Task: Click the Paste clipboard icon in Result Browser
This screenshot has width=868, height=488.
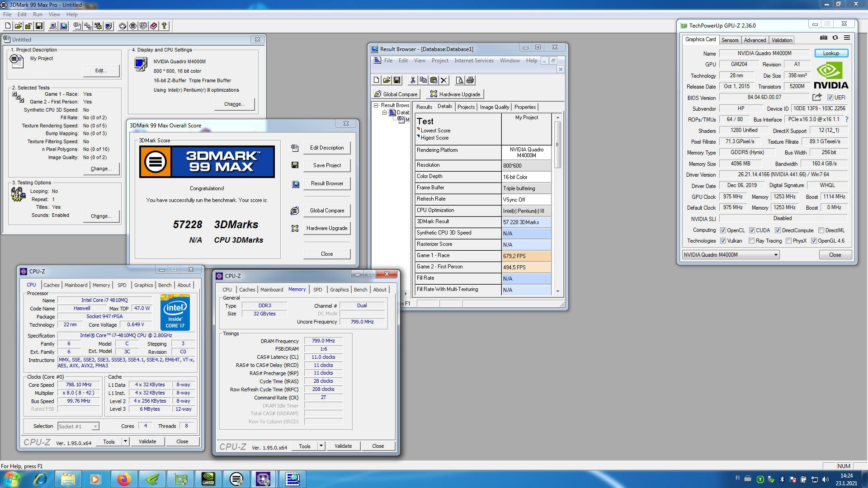Action: 434,80
